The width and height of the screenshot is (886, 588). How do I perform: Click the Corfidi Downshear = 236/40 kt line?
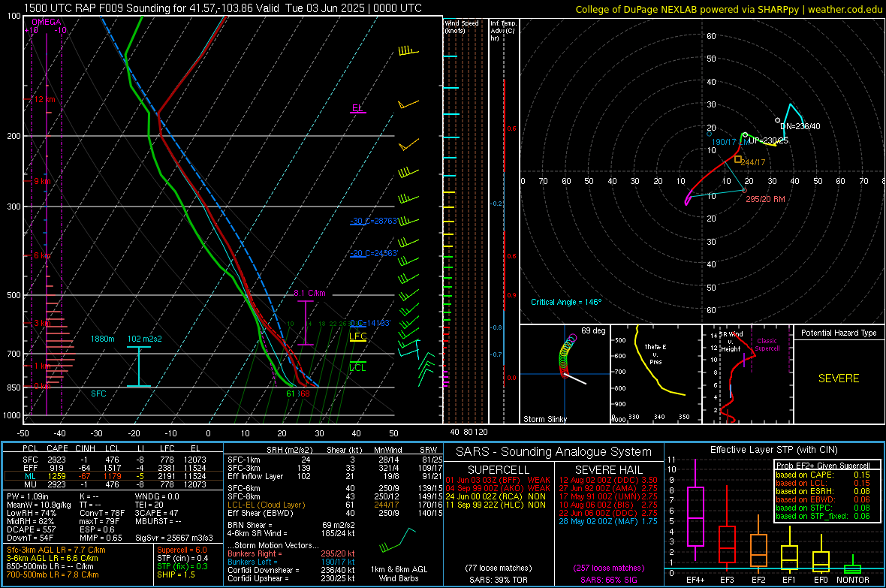pyautogui.click(x=291, y=570)
